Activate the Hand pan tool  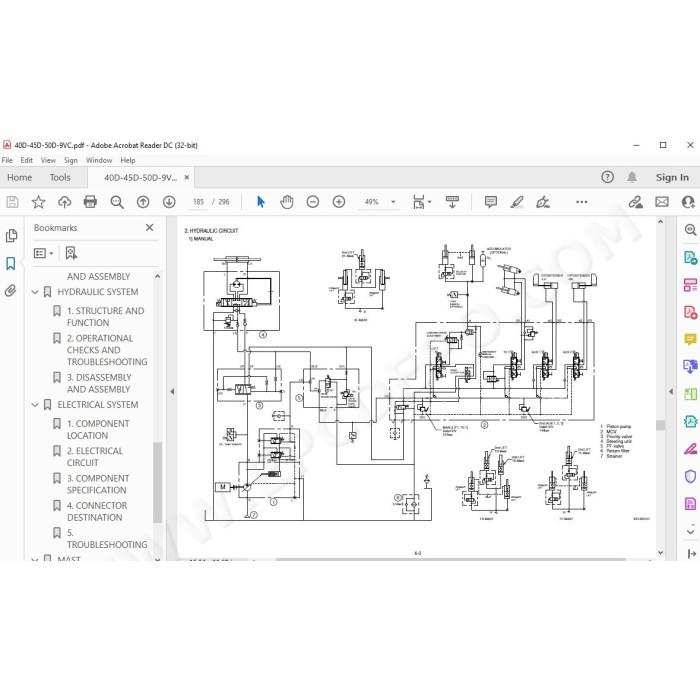287,202
